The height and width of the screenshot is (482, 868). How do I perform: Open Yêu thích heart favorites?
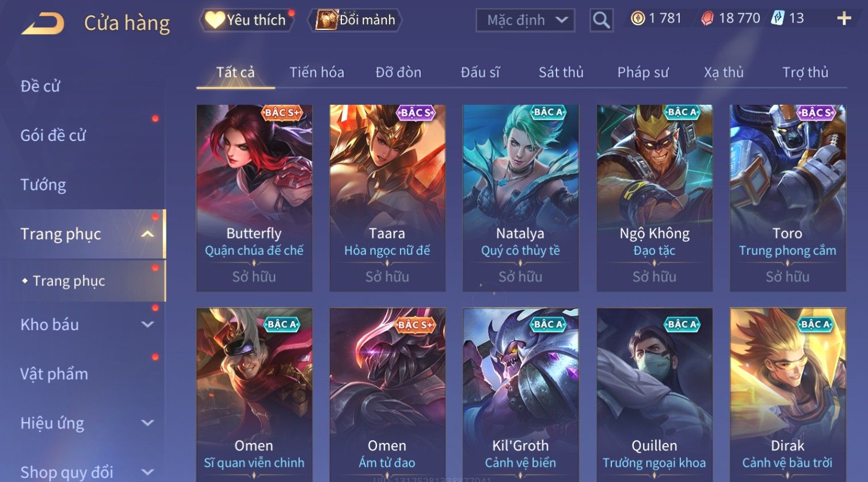[x=247, y=20]
